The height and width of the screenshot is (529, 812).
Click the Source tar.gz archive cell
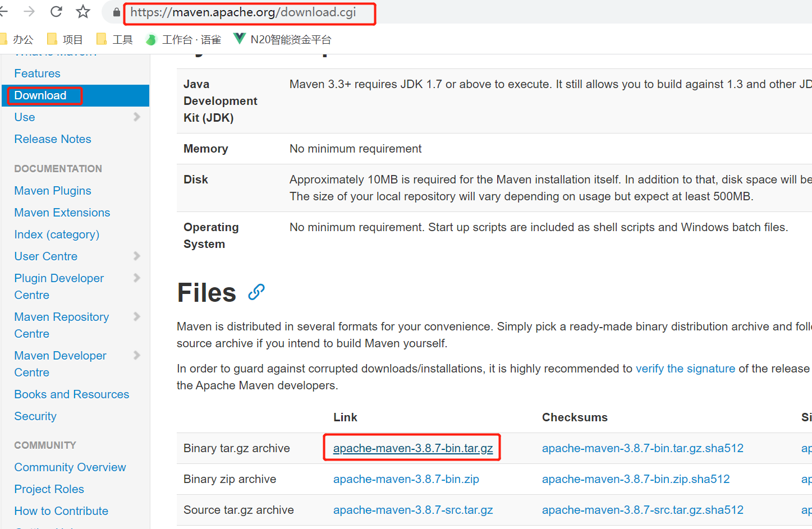click(x=238, y=510)
